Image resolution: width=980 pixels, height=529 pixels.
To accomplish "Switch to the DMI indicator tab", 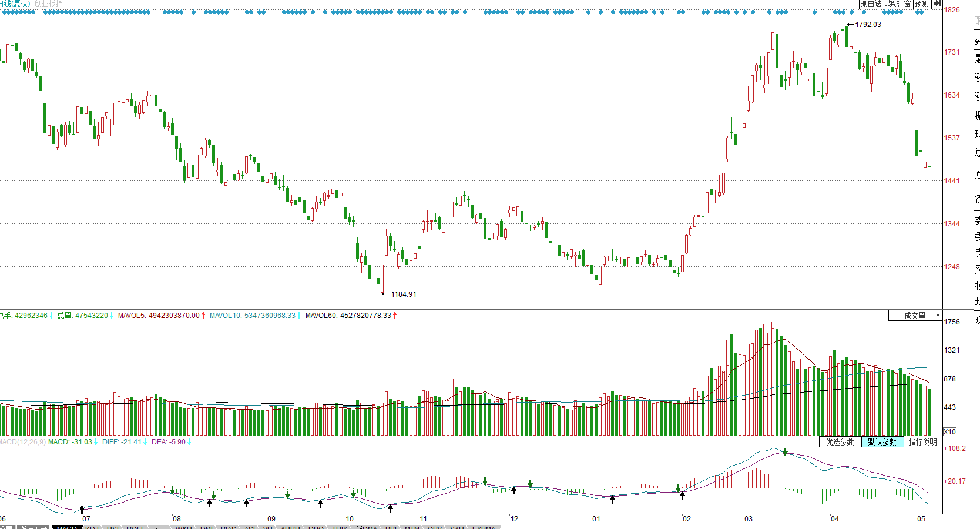I will (x=207, y=527).
